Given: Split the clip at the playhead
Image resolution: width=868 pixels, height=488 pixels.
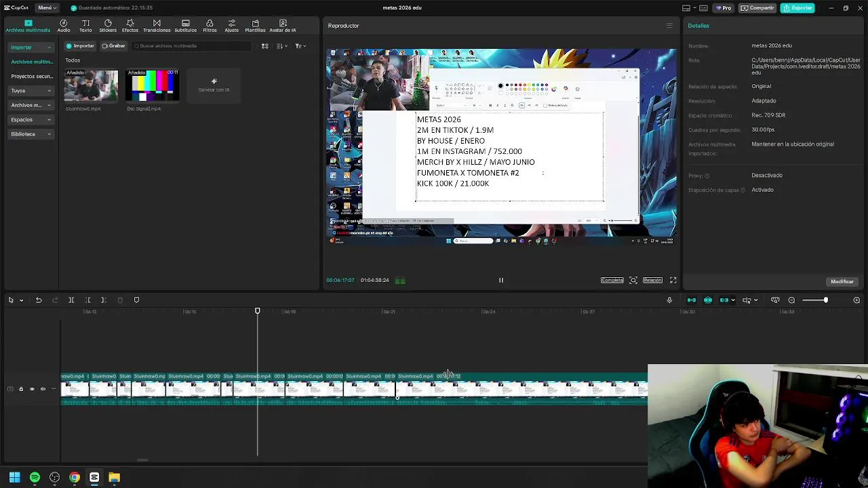Looking at the screenshot, I should [71, 300].
